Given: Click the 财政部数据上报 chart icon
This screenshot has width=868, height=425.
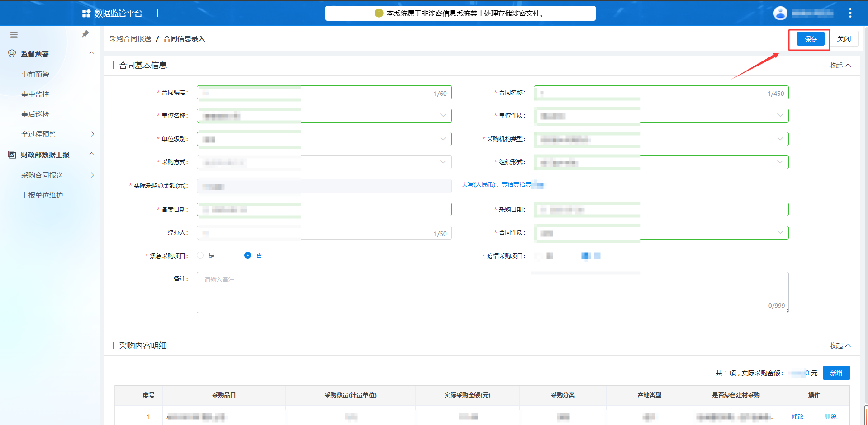Looking at the screenshot, I should [x=12, y=155].
